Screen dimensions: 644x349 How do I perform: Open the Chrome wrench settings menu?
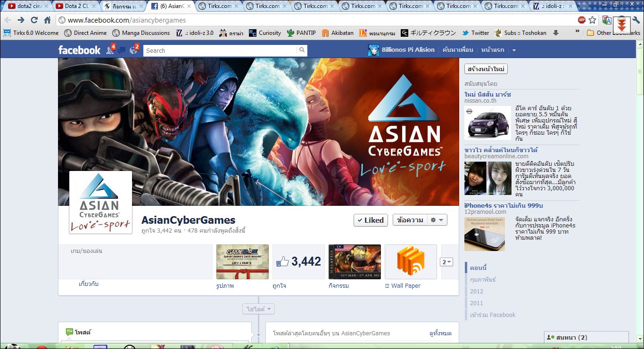pos(636,20)
